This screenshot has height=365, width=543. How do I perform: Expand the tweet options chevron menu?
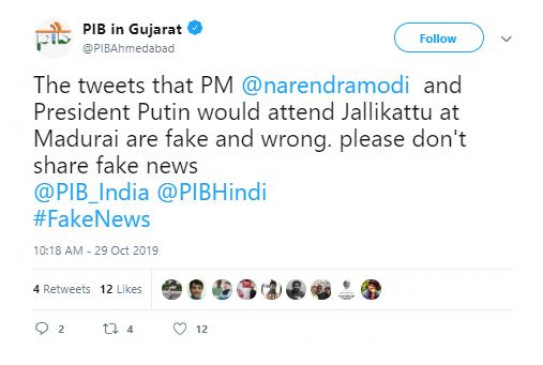tap(506, 39)
